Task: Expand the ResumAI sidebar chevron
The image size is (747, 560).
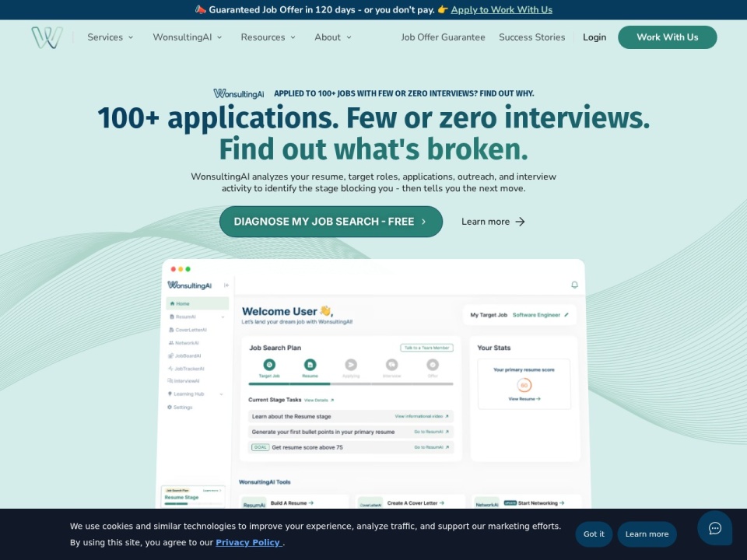Action: pyautogui.click(x=223, y=317)
